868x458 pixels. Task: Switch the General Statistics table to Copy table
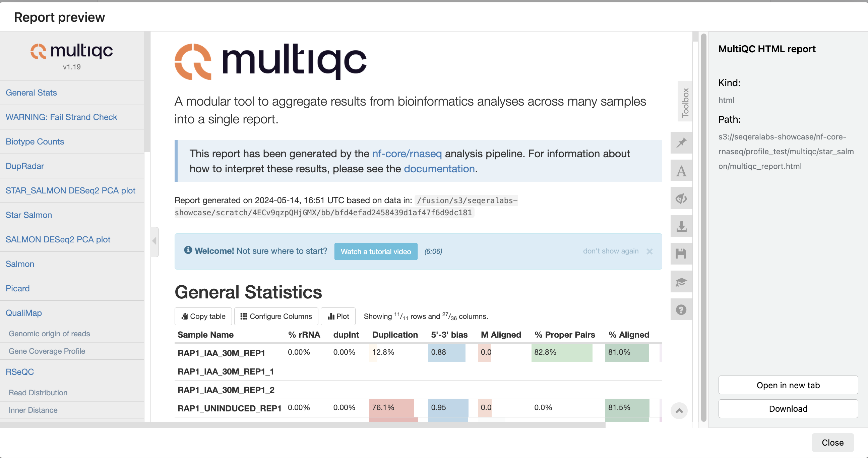tap(202, 316)
